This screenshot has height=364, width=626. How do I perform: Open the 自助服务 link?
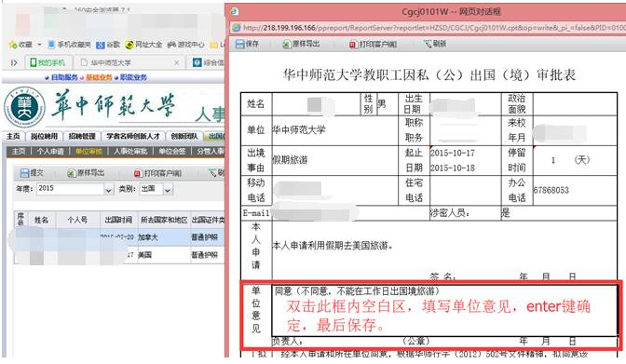click(x=64, y=77)
